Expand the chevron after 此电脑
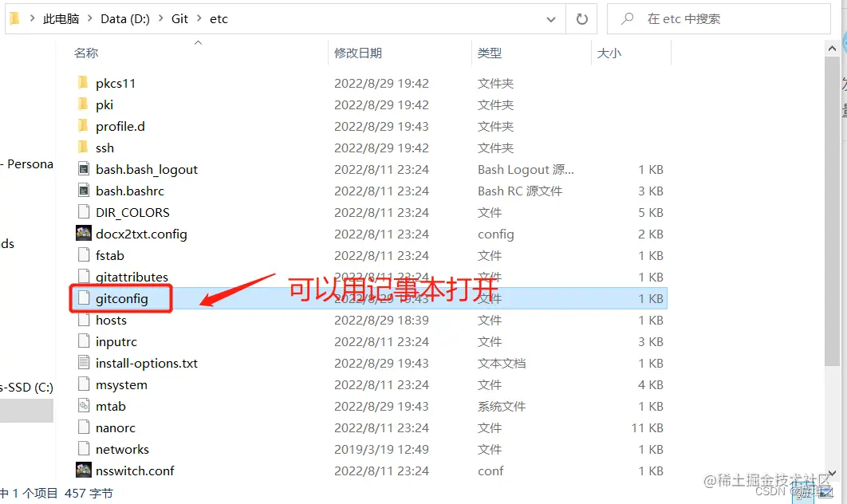The image size is (847, 504). 90,19
